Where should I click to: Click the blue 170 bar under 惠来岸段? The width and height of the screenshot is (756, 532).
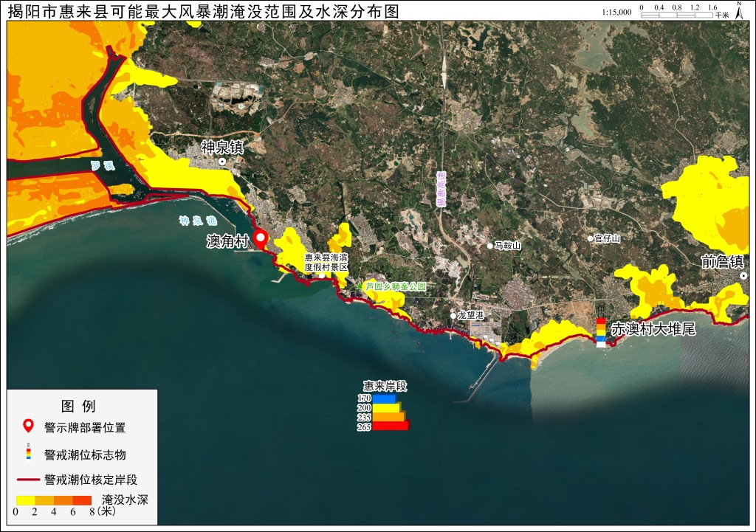(x=384, y=398)
